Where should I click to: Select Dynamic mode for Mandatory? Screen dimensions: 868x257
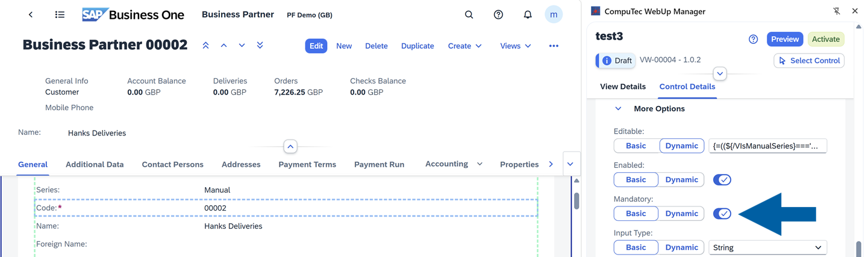tap(681, 214)
